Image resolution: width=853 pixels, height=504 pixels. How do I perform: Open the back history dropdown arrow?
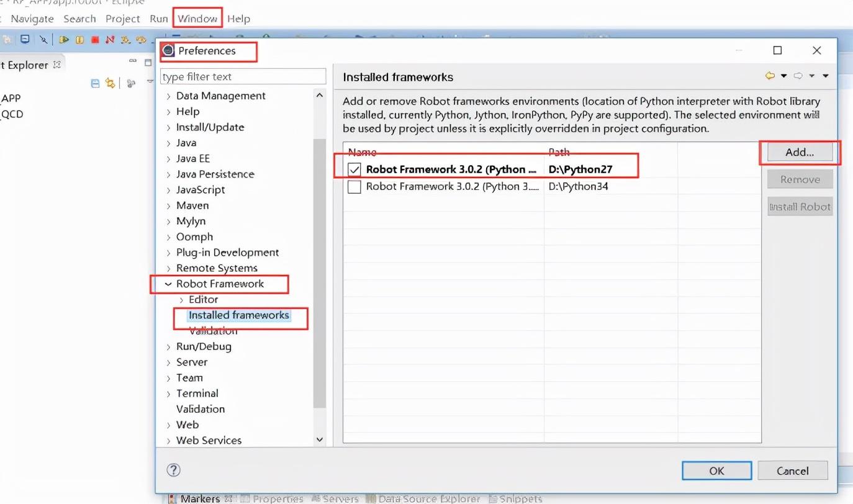[x=783, y=76]
